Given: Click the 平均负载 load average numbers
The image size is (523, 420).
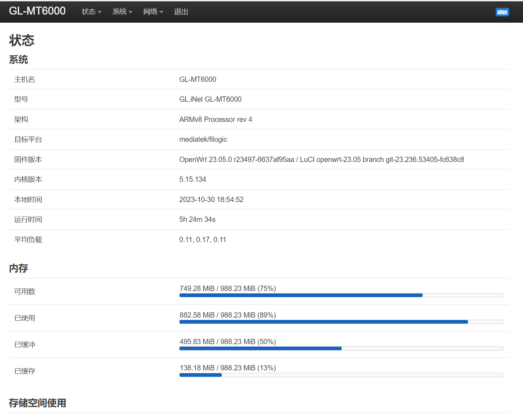Looking at the screenshot, I should click(x=202, y=240).
